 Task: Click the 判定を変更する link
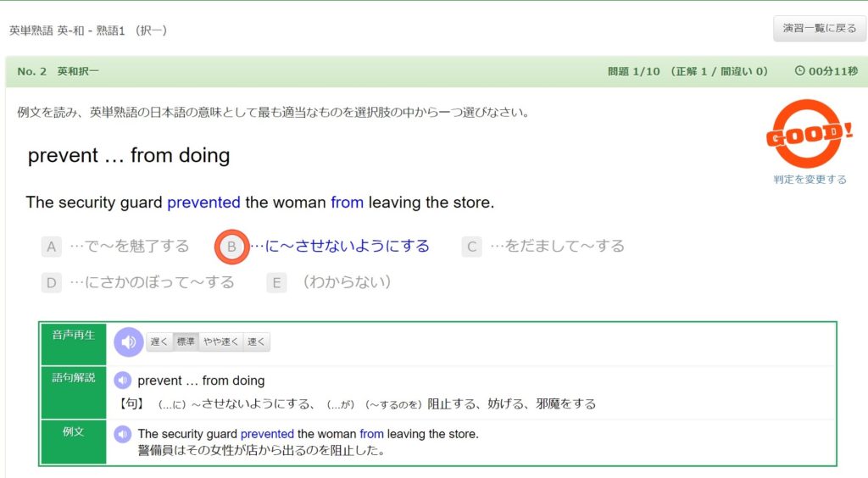pyautogui.click(x=810, y=180)
